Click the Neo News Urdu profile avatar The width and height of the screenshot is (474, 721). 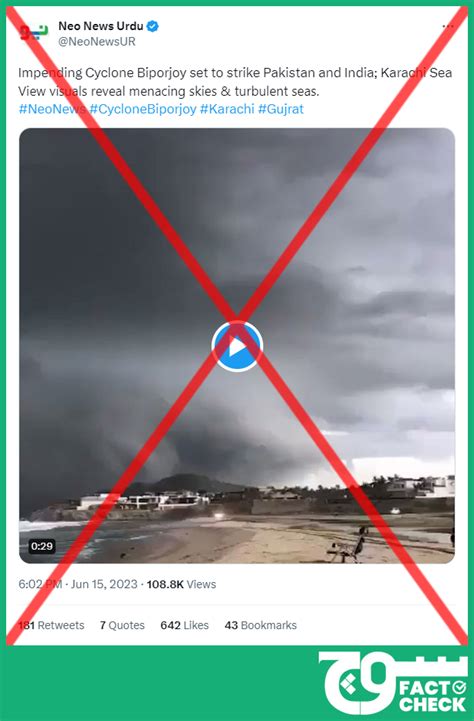(x=34, y=33)
